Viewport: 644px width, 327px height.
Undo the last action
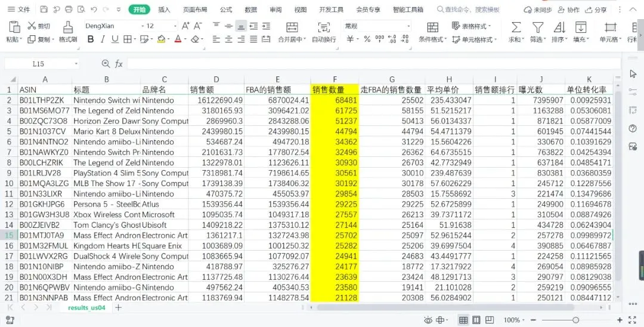[x=94, y=10]
